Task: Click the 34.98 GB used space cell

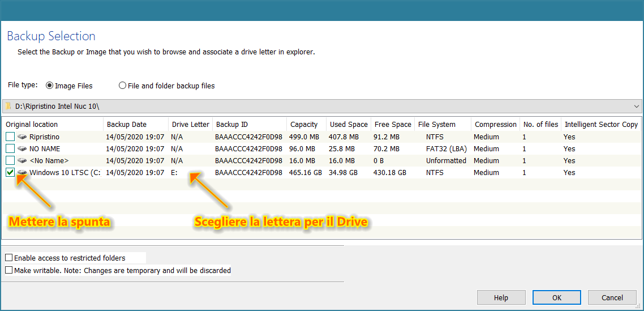Action: tap(344, 172)
